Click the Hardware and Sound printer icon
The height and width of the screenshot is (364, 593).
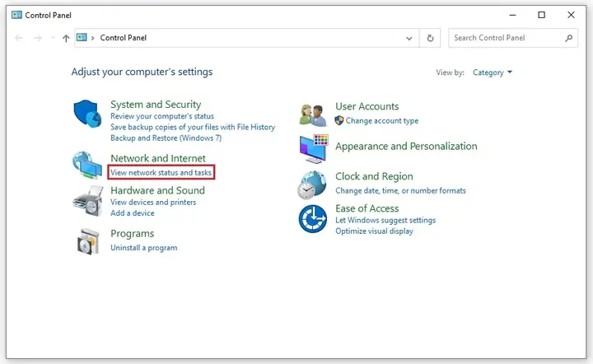88,201
